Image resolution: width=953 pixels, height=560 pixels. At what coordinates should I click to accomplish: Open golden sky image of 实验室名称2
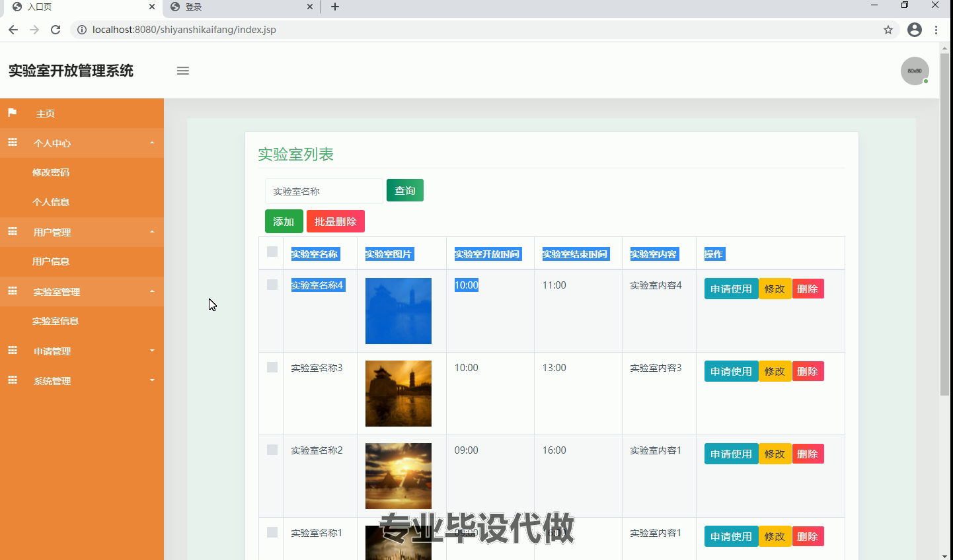(399, 476)
